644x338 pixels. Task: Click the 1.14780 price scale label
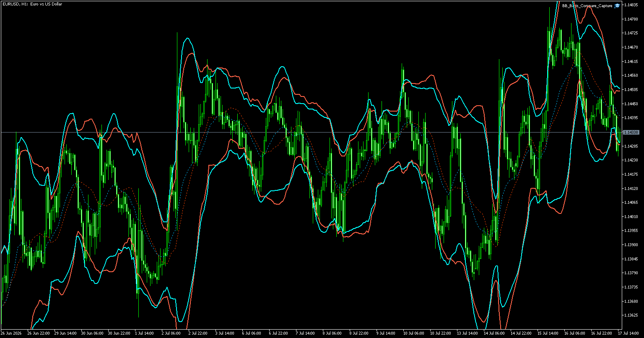click(631, 19)
